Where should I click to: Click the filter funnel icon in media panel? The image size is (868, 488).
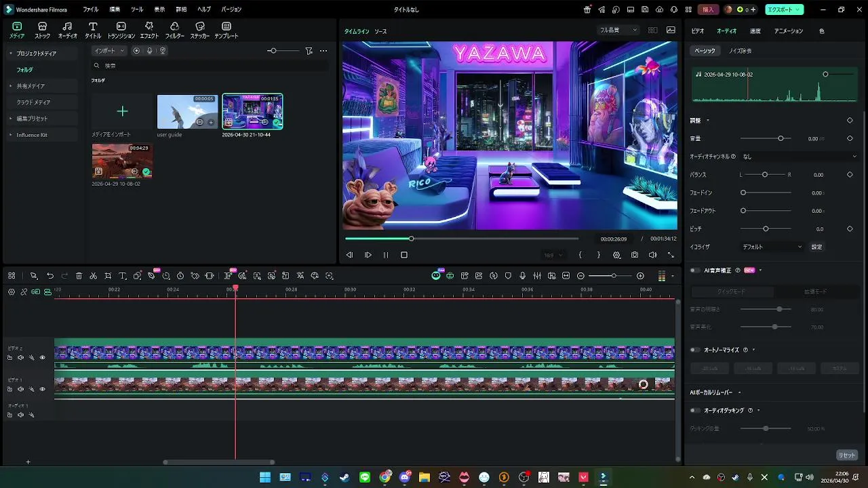coord(309,51)
